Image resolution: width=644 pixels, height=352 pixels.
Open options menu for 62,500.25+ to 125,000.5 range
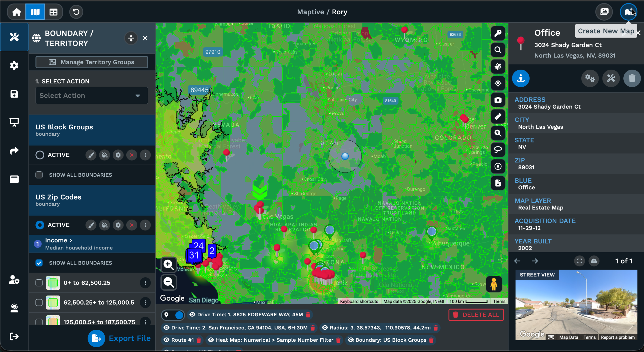click(145, 303)
